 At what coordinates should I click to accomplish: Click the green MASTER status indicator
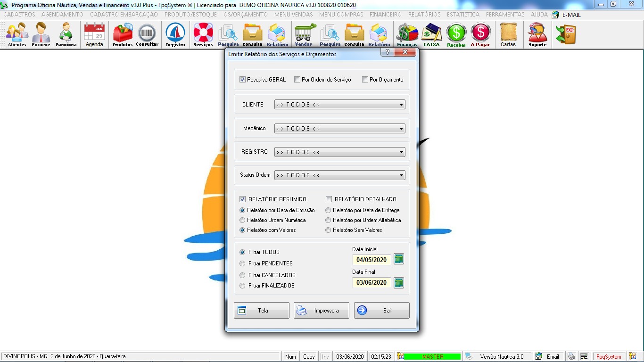(x=433, y=357)
